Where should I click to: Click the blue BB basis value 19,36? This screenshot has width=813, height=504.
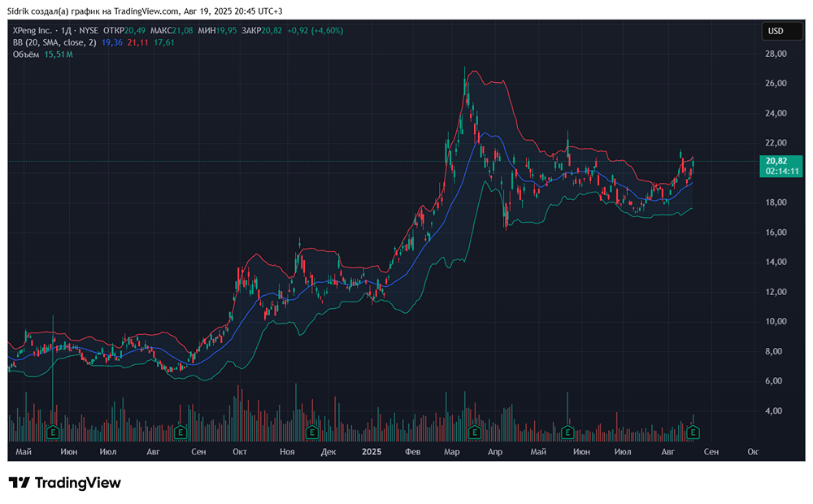(x=112, y=42)
